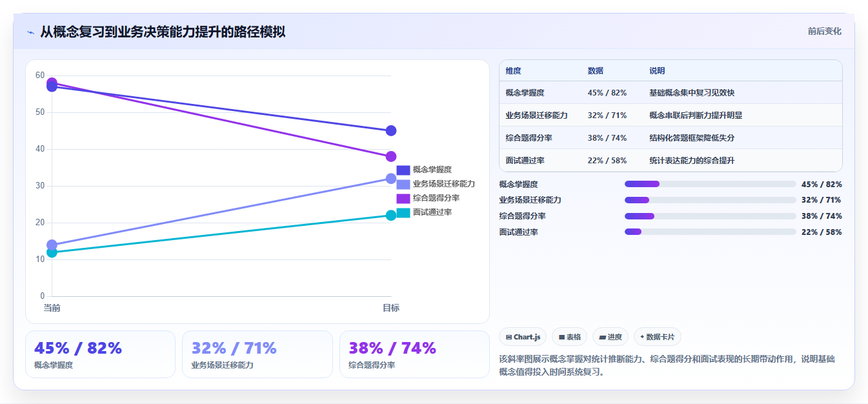Screen dimensions: 868x404
Task: Open the 45% / 82% 概念掌握度 stat card
Action: click(x=100, y=354)
